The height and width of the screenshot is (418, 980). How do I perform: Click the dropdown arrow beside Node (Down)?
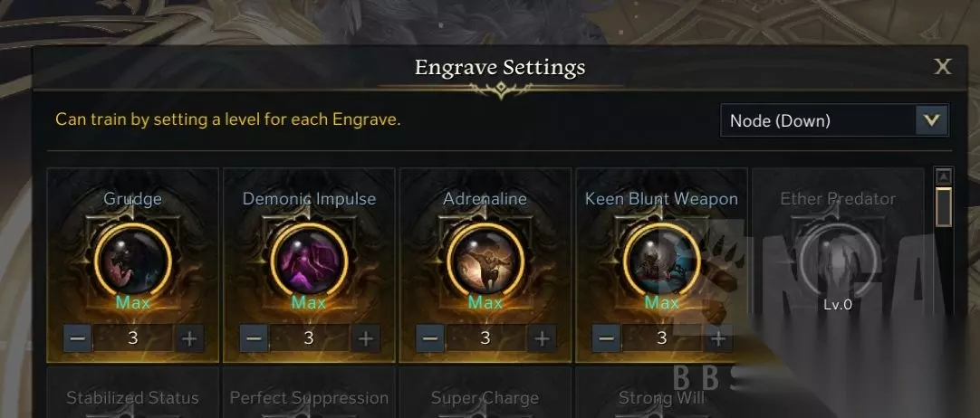click(x=932, y=120)
